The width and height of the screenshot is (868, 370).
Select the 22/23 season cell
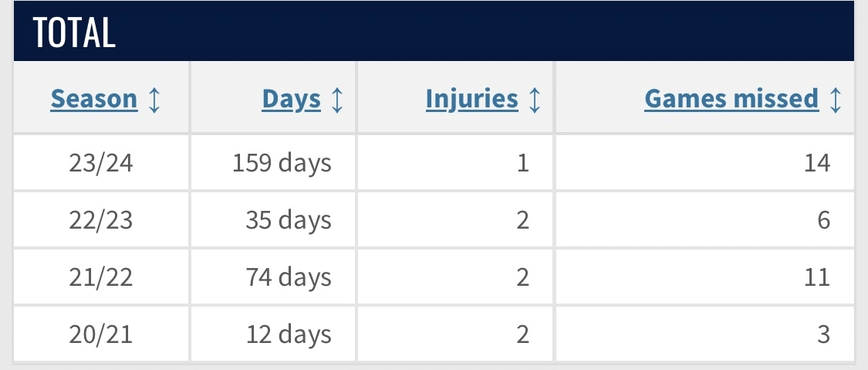click(101, 221)
